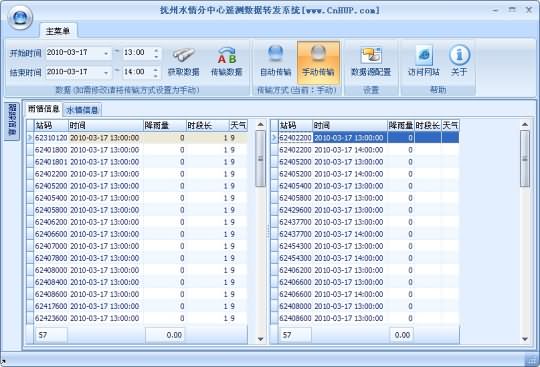Decrease the 13:00 start time stepper
The height and width of the screenshot is (367, 540).
pos(156,56)
